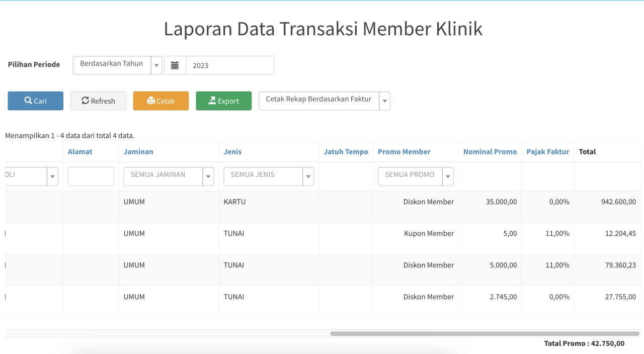Sort by the Pajak Faktur column header

click(547, 151)
